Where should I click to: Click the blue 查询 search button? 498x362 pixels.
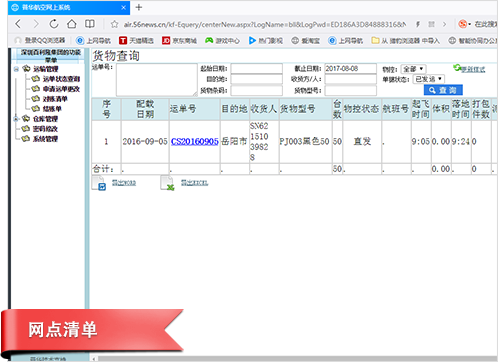coord(443,90)
